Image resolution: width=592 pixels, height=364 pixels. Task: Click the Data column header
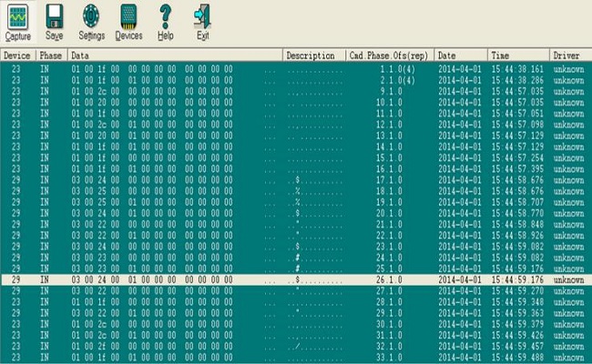[175, 56]
